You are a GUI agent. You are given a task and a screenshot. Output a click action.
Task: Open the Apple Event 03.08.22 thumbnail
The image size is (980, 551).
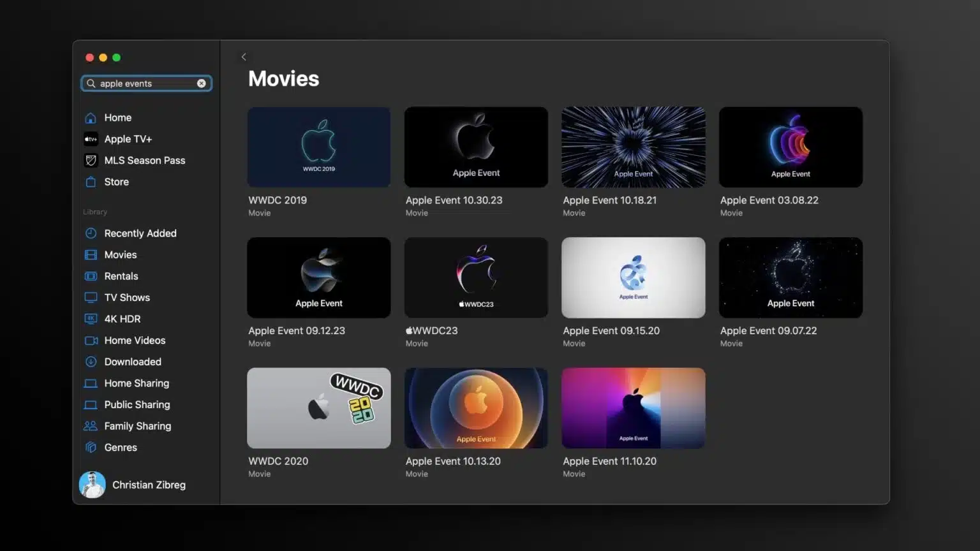pos(791,147)
